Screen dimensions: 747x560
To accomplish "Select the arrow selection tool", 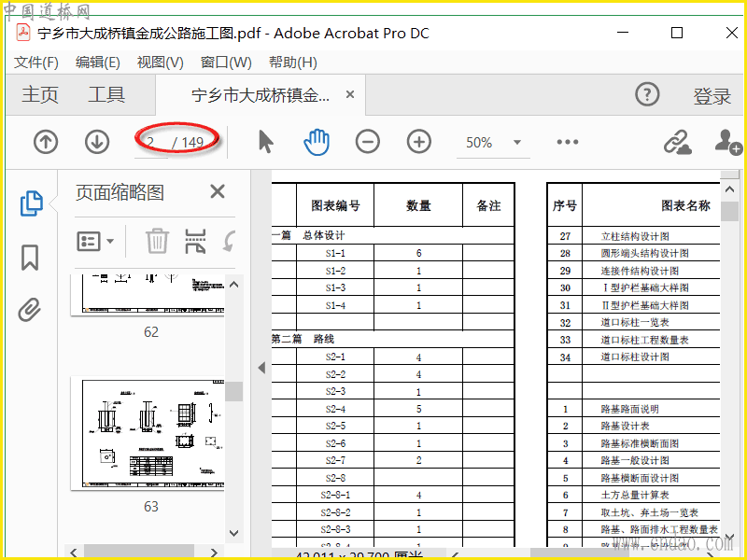I will [x=266, y=142].
